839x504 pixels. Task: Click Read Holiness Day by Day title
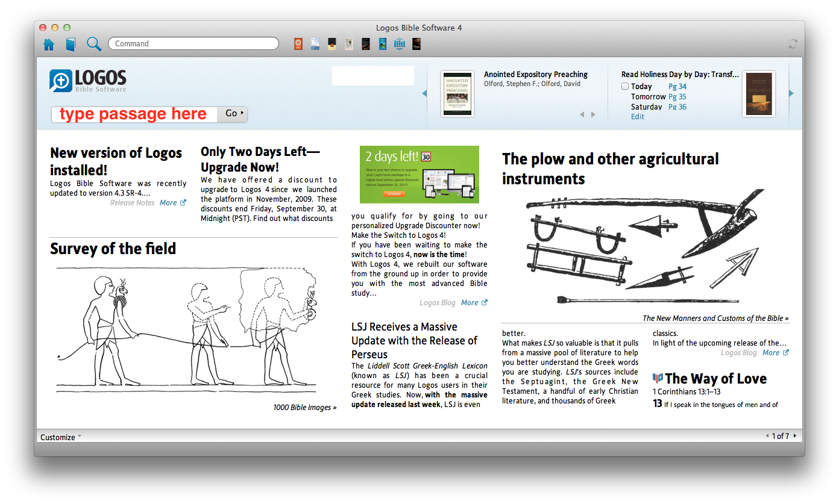pyautogui.click(x=680, y=75)
